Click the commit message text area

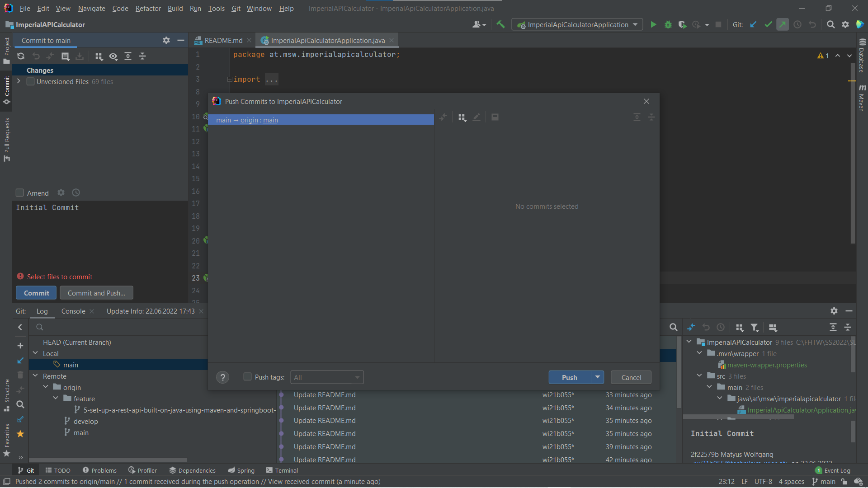point(100,235)
